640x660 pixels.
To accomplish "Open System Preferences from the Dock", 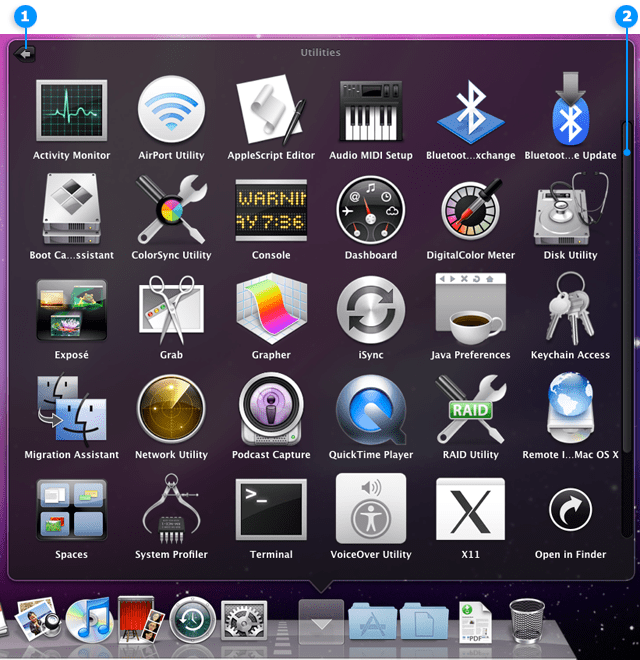I will pyautogui.click(x=244, y=620).
